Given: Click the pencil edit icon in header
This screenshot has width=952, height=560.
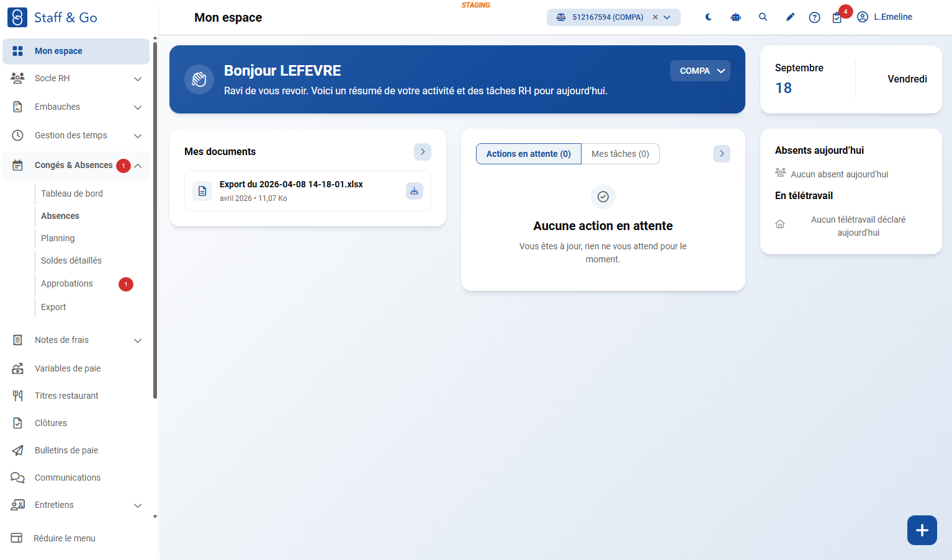Looking at the screenshot, I should 790,17.
